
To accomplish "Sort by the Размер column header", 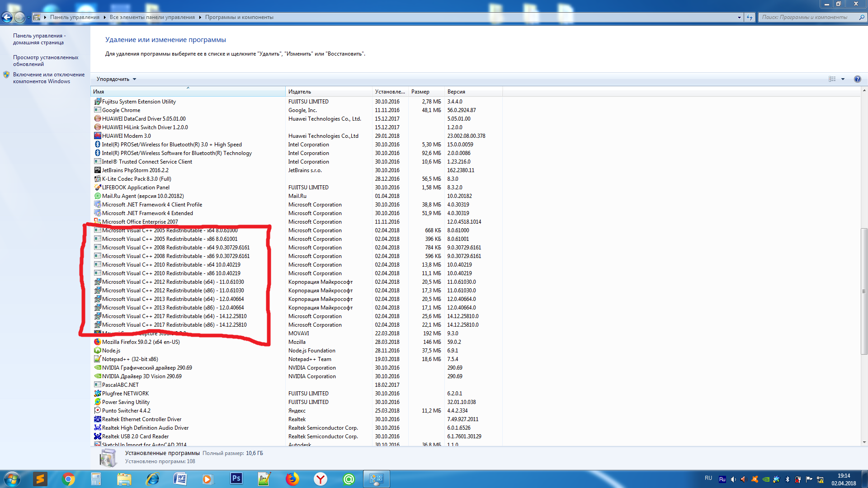I will tap(426, 92).
